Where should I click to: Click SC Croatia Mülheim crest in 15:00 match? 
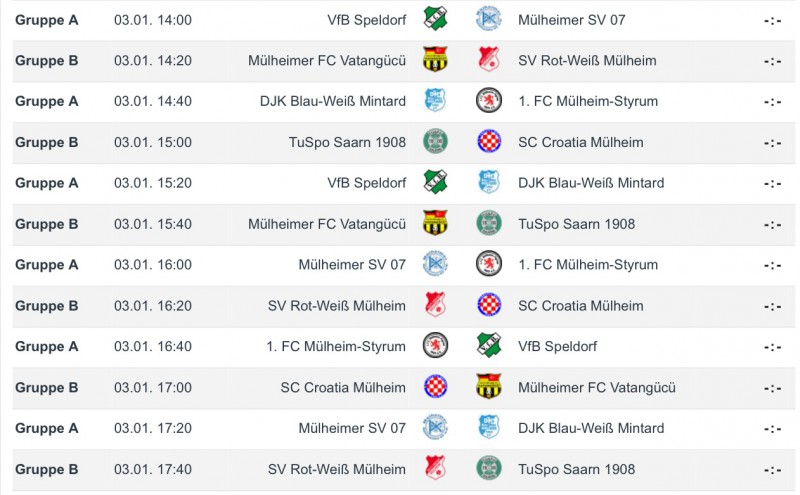tap(489, 142)
